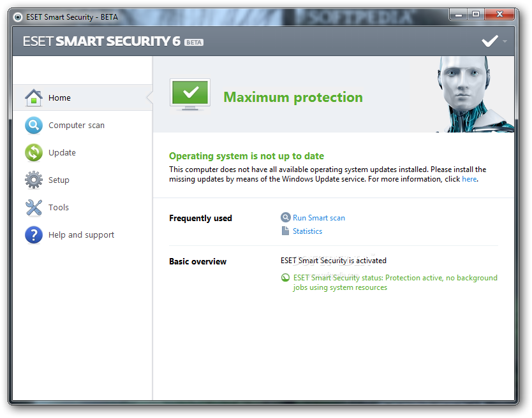Click the green Update arrows icon
The width and height of the screenshot is (532, 418).
click(x=34, y=152)
